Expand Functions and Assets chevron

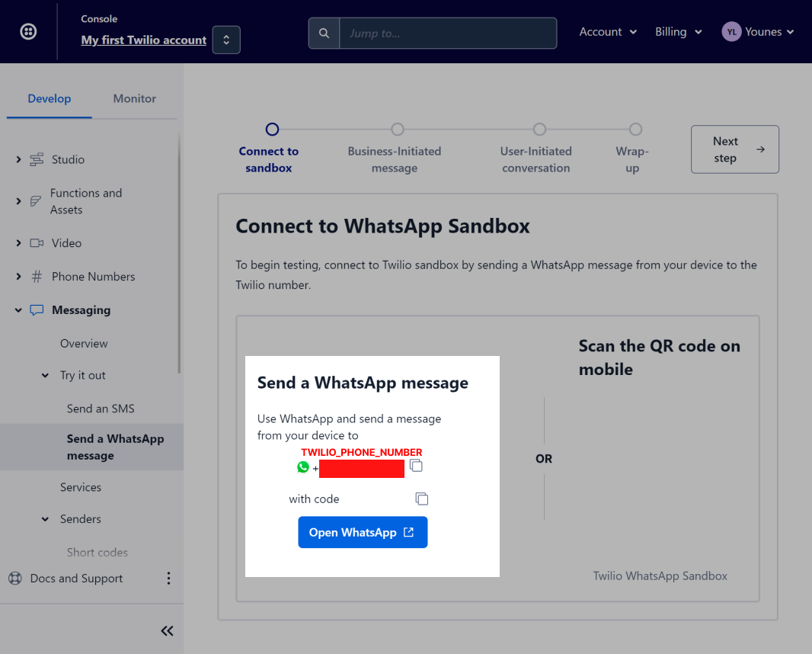(18, 201)
